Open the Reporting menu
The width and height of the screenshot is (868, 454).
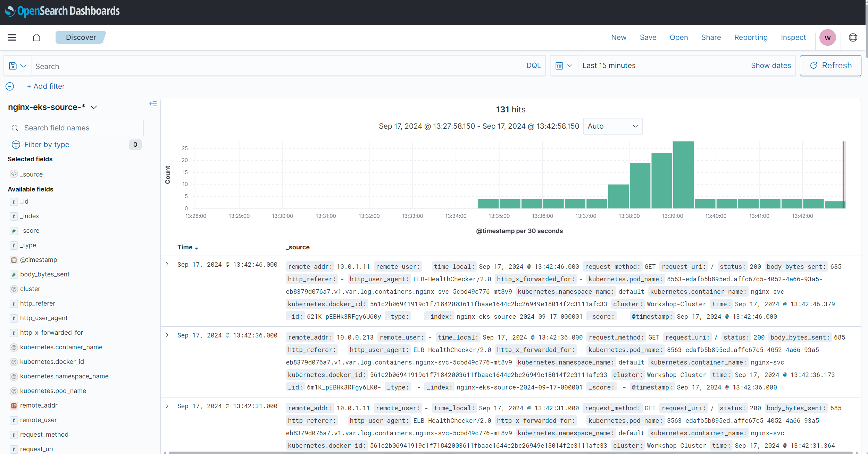751,37
